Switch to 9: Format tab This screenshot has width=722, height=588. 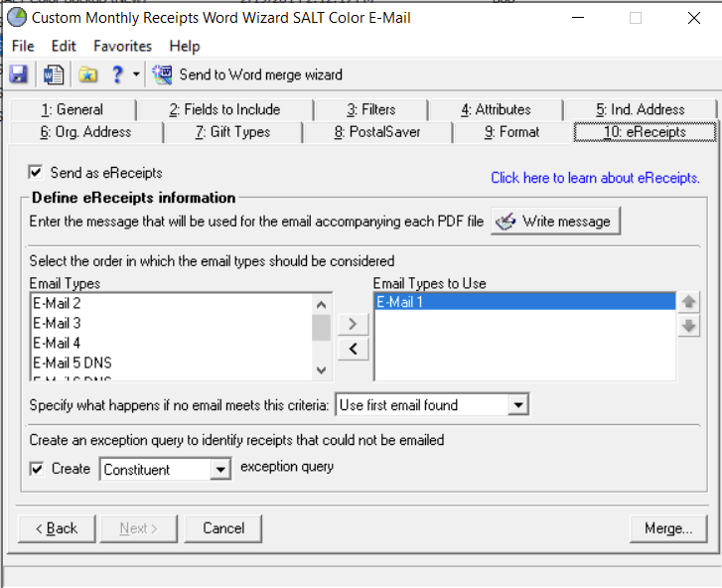pyautogui.click(x=511, y=132)
